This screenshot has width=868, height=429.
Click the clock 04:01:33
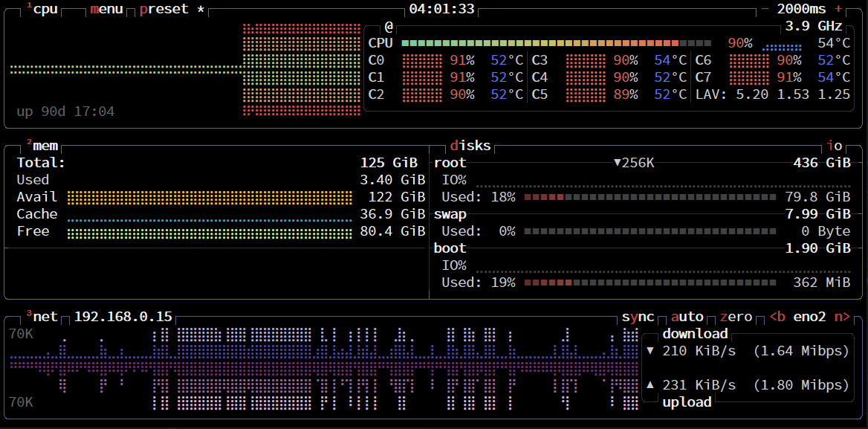click(441, 9)
